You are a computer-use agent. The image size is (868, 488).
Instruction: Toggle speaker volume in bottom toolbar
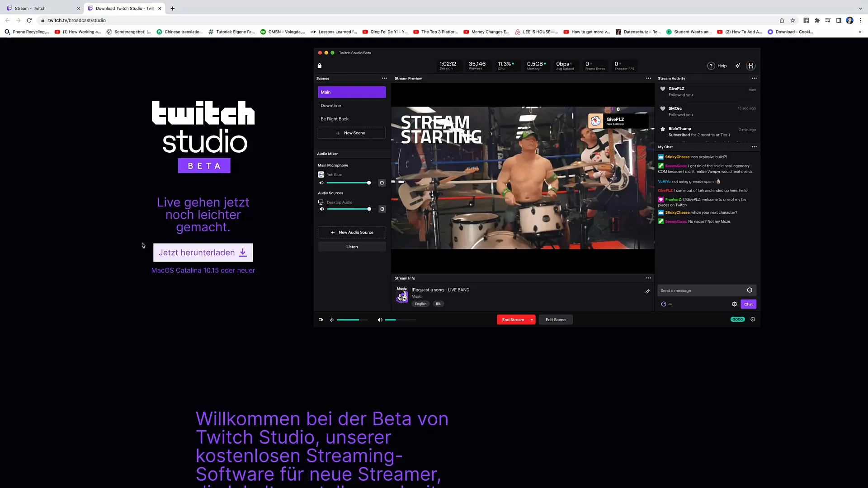380,319
